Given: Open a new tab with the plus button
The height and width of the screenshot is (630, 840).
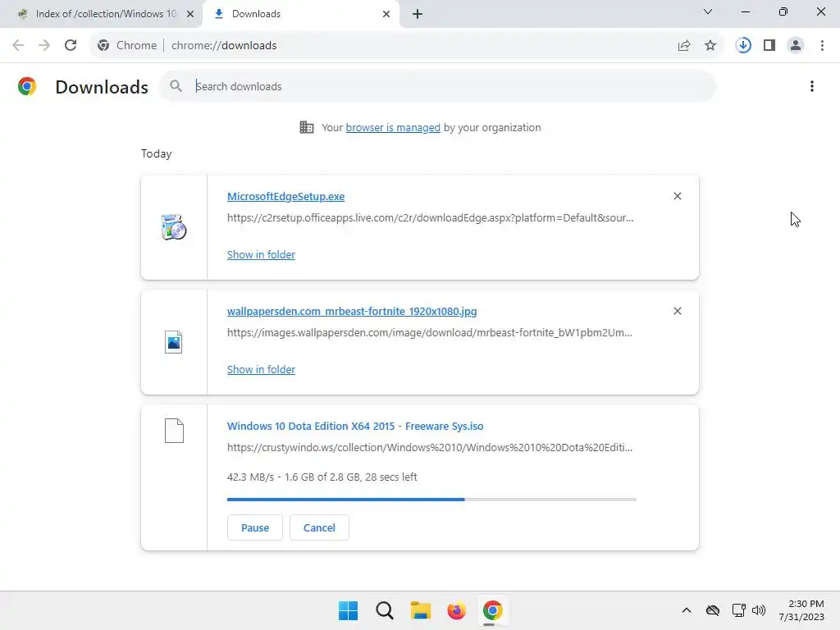Looking at the screenshot, I should pyautogui.click(x=418, y=14).
